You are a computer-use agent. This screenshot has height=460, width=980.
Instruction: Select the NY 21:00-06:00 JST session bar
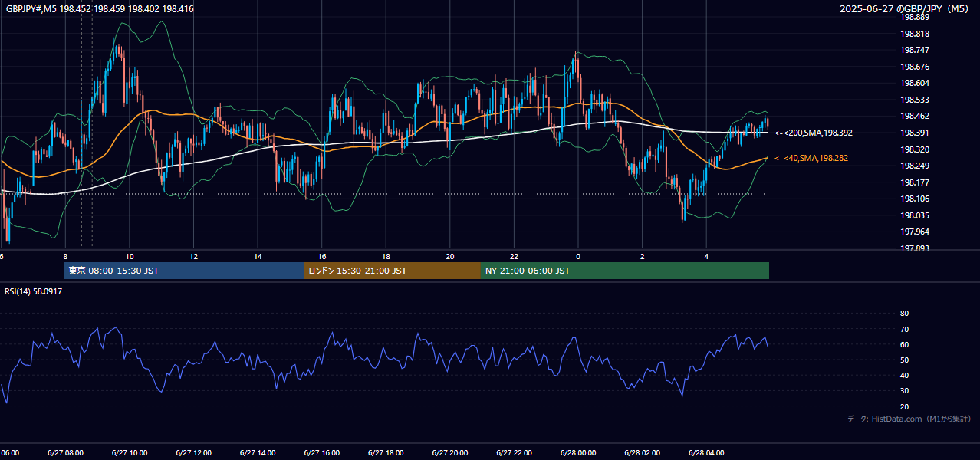click(x=625, y=271)
